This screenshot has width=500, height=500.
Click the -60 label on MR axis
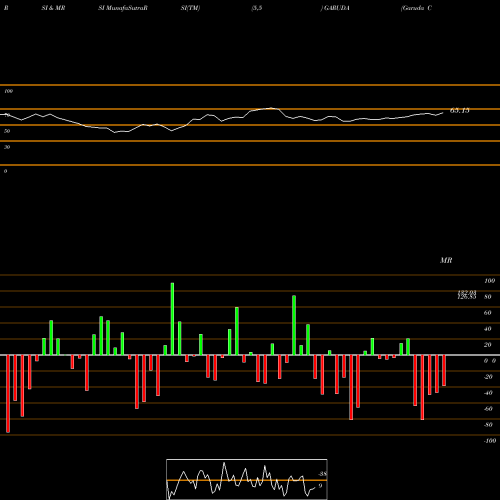pos(488,409)
